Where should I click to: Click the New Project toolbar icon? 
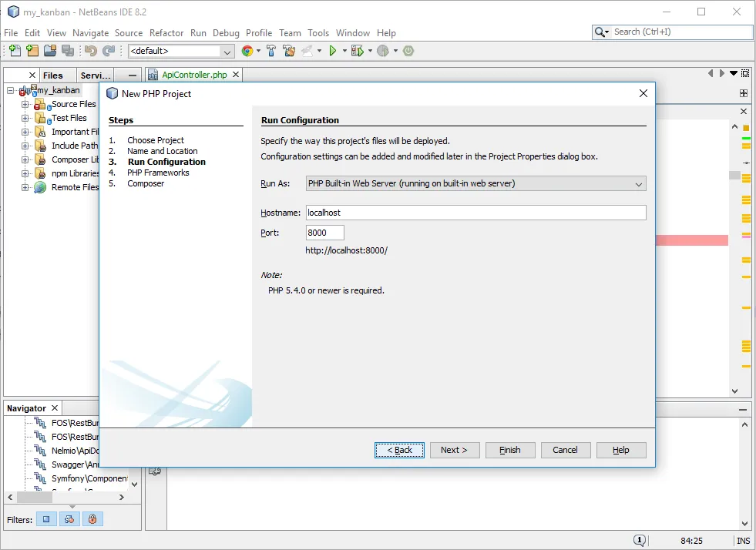(32, 51)
